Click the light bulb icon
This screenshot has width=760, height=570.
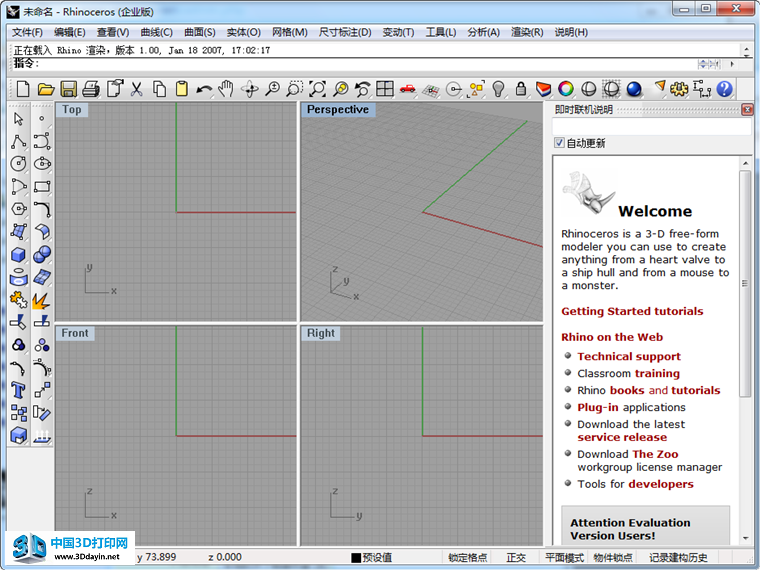coord(498,89)
